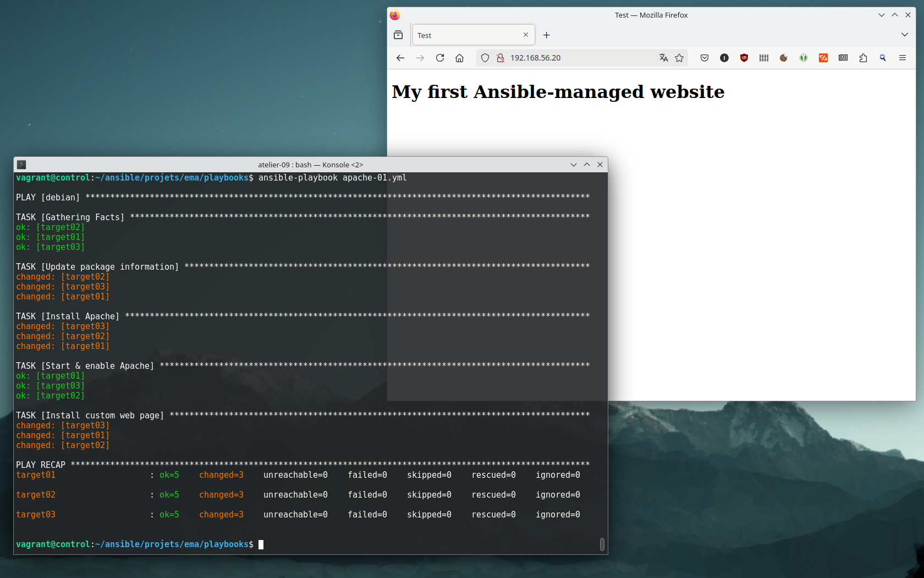Open the Extensions puzzle icon
The height and width of the screenshot is (578, 924).
[x=863, y=58]
